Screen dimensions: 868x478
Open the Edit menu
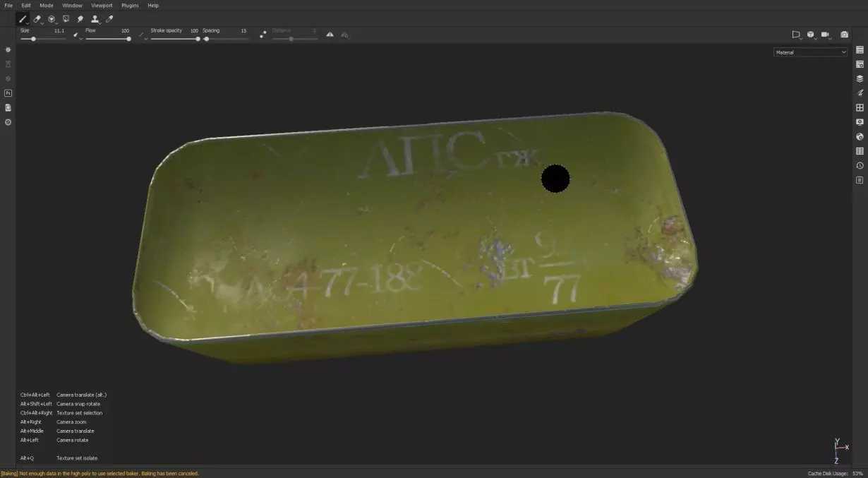26,5
